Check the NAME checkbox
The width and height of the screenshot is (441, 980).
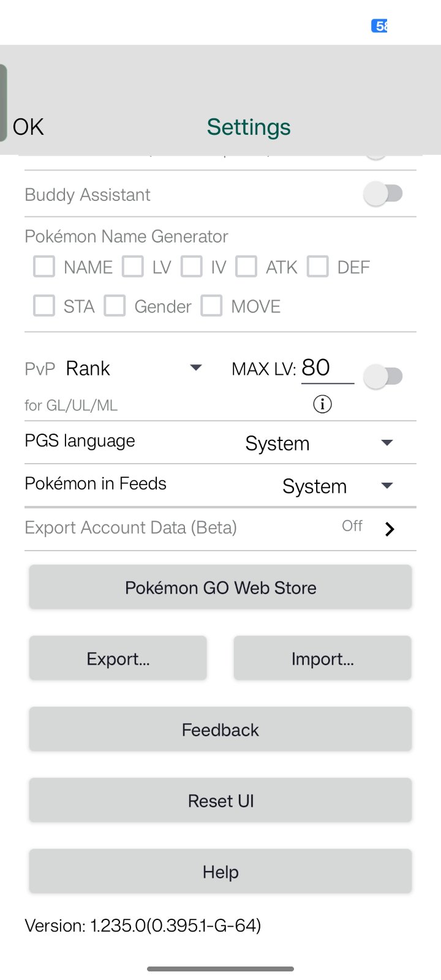click(44, 267)
